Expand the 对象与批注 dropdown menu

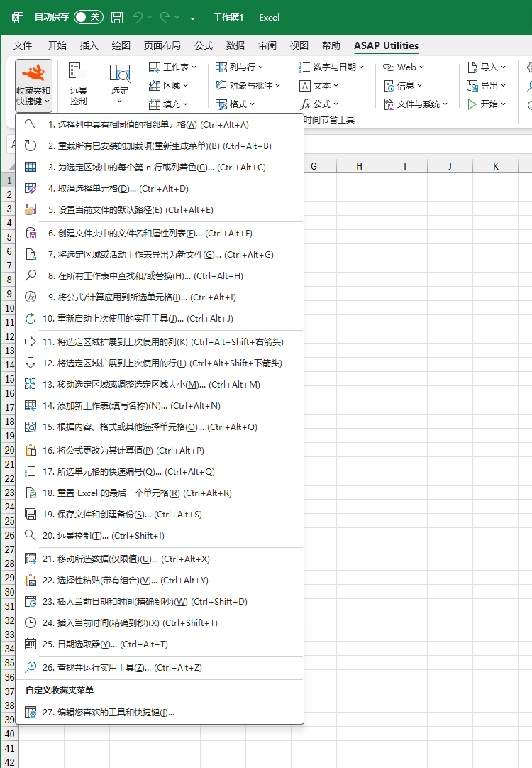[x=248, y=86]
